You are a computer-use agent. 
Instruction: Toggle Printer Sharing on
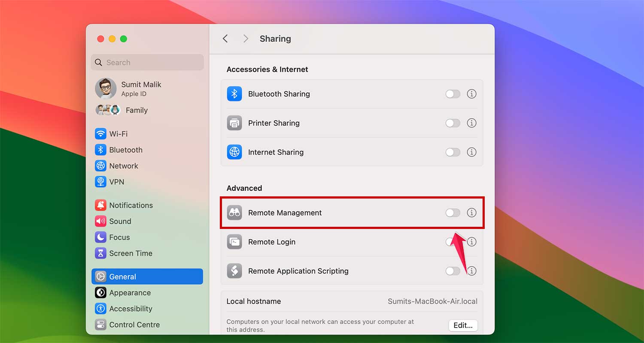pos(453,123)
